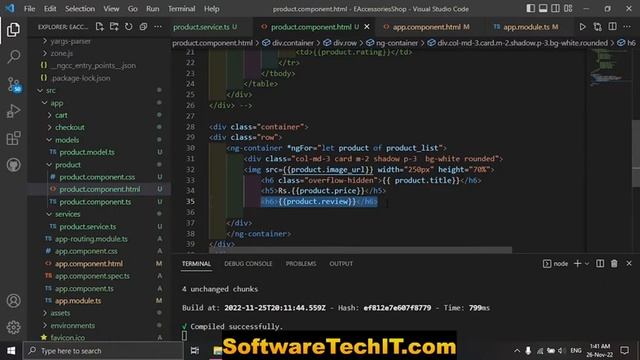Switch to Problems panel tab
640x360 pixels.
point(301,264)
